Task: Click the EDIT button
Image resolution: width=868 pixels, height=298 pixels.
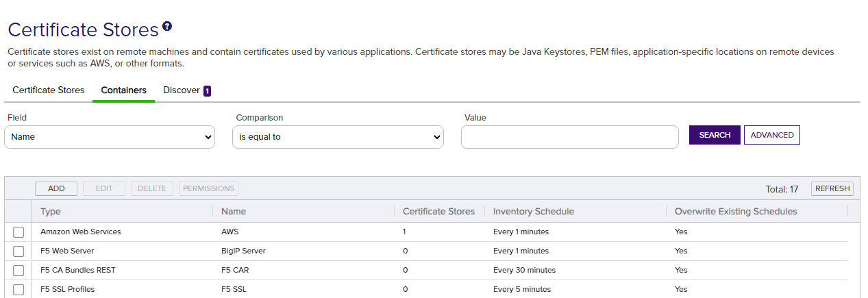Action: [104, 188]
